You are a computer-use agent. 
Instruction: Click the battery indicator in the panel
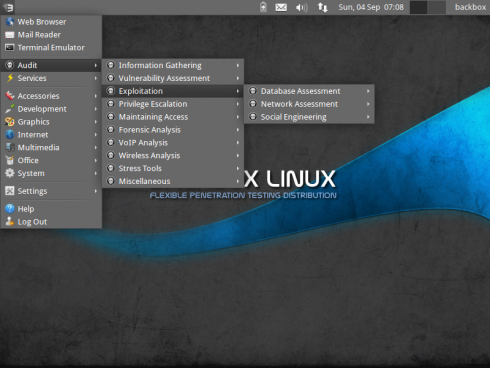[x=263, y=7]
